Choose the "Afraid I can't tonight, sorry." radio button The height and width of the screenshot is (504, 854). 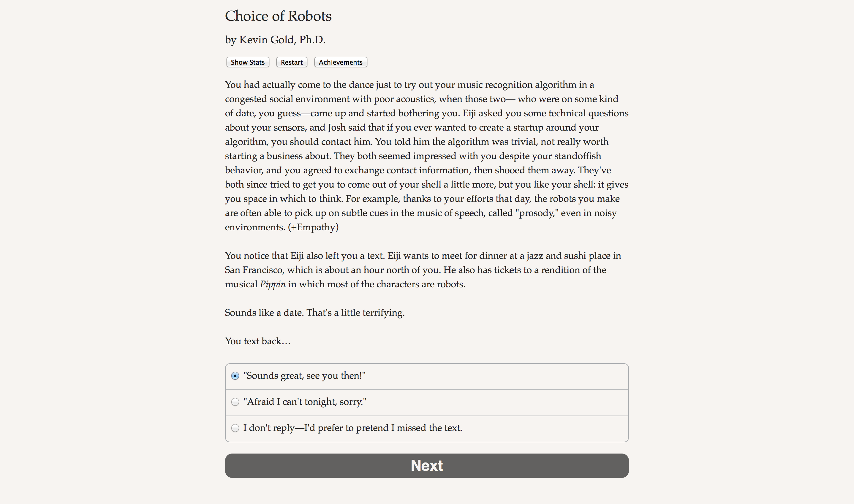coord(235,402)
